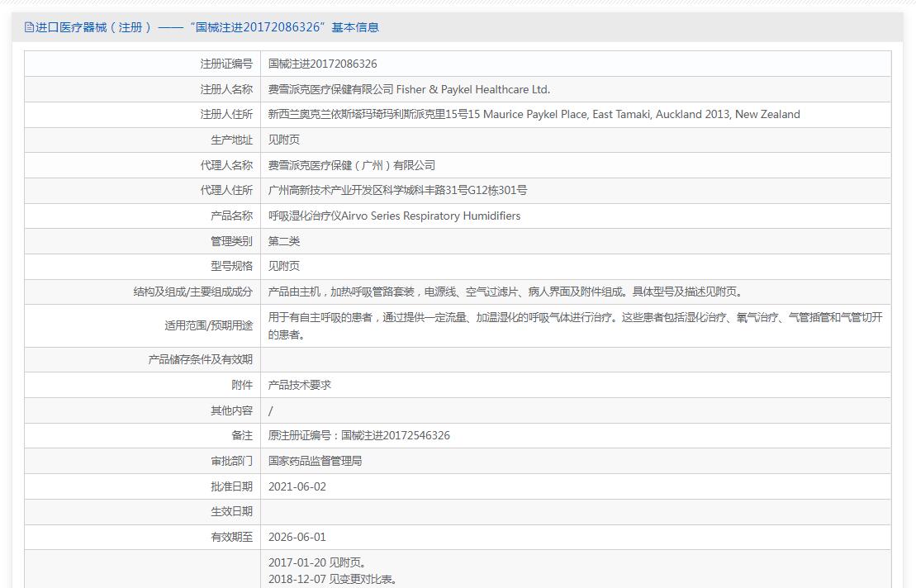Click the agent address in 广州高新技术产业开发区
This screenshot has height=588, width=916.
coord(397,191)
